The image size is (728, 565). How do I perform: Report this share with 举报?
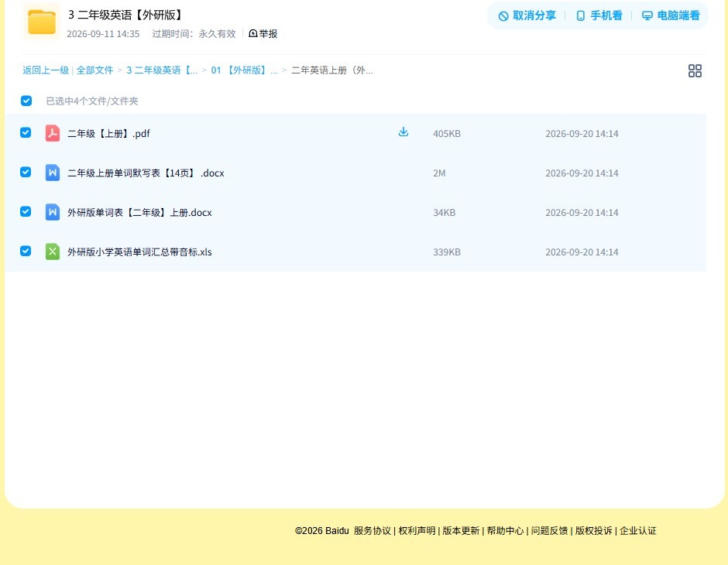point(263,33)
